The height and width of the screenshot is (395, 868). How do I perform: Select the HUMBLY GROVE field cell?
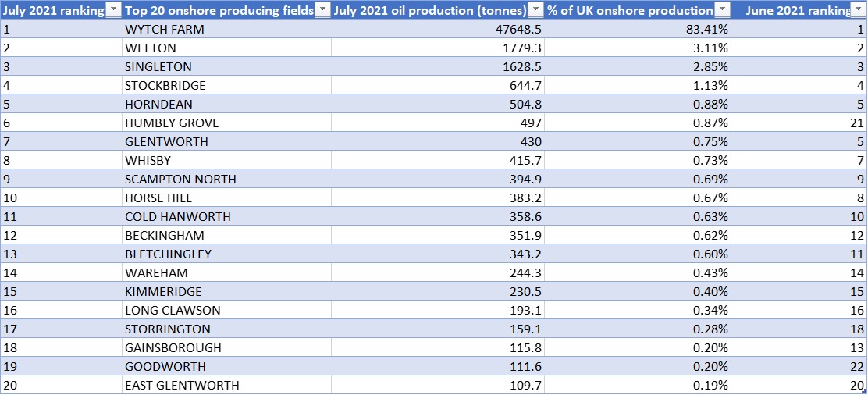coord(172,123)
